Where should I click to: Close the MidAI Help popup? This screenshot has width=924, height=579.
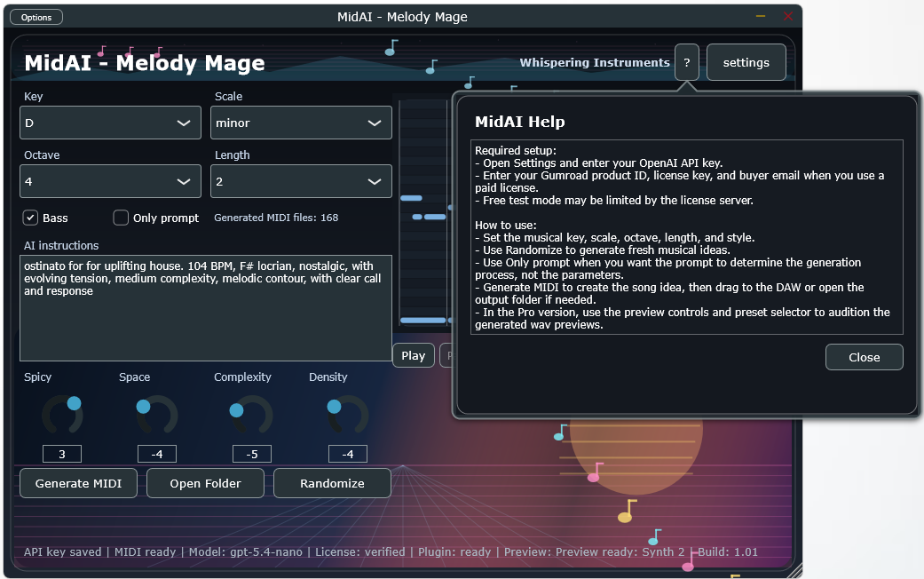pos(864,357)
